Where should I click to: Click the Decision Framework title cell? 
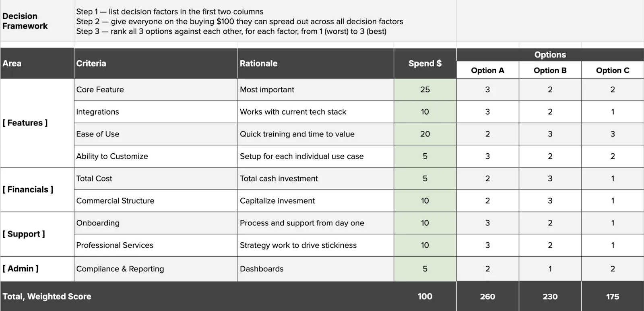click(x=37, y=21)
